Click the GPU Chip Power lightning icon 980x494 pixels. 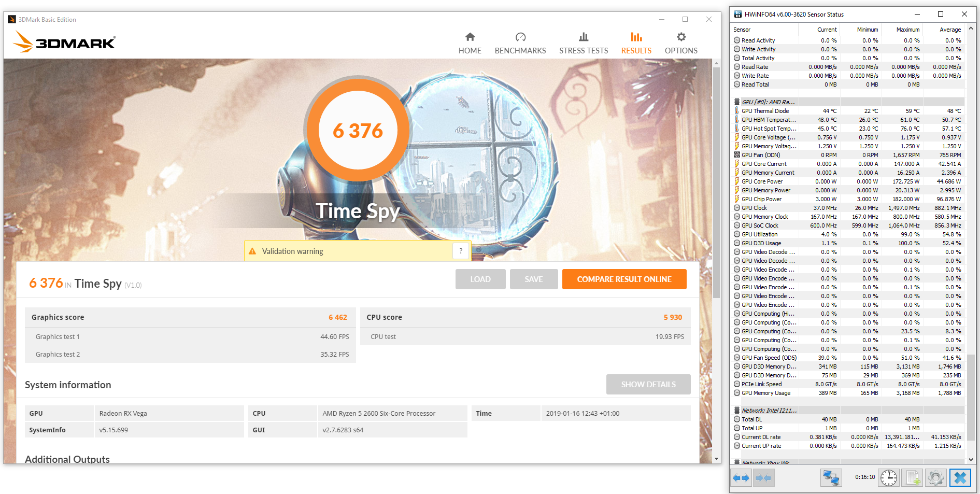737,199
